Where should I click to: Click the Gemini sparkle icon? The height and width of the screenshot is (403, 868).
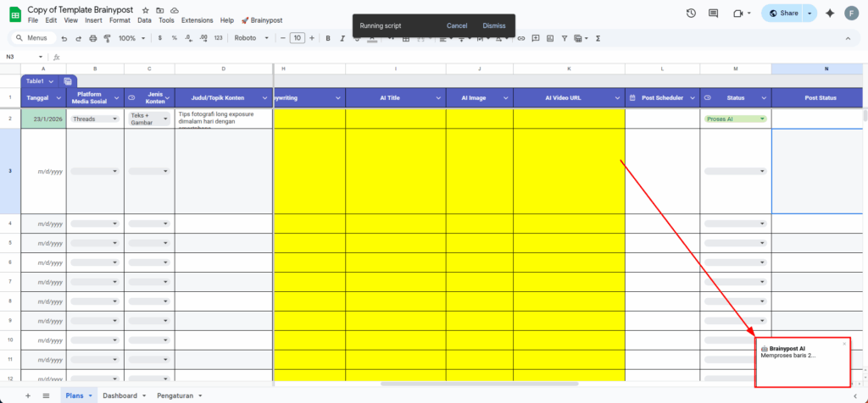[829, 14]
